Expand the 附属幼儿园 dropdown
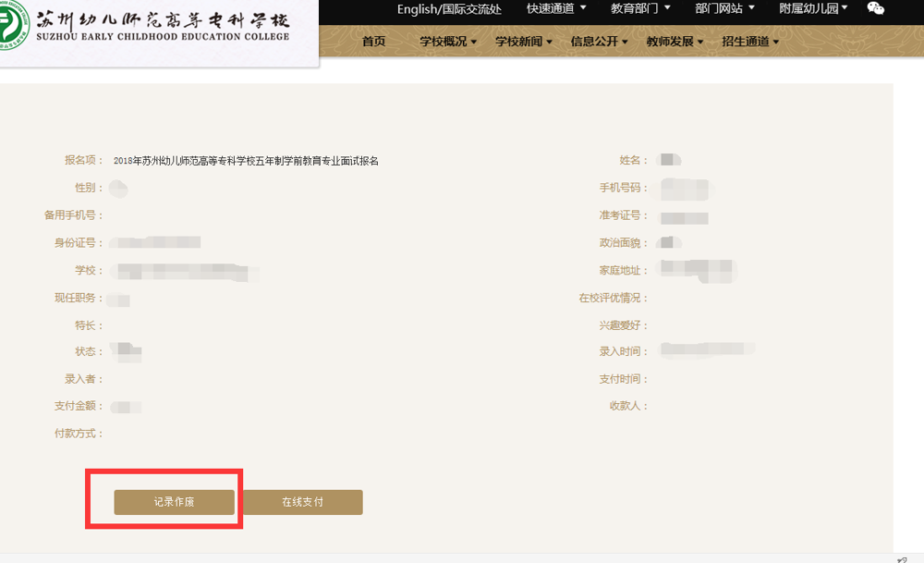 point(813,8)
